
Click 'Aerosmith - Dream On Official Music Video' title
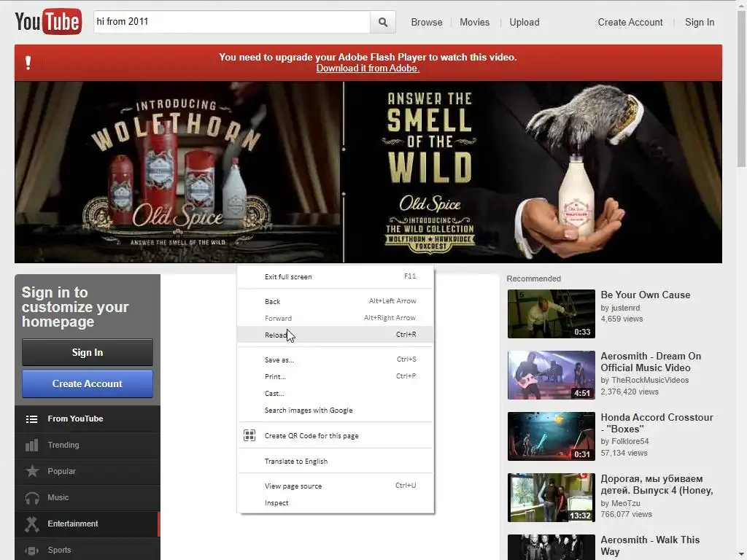pyautogui.click(x=650, y=362)
